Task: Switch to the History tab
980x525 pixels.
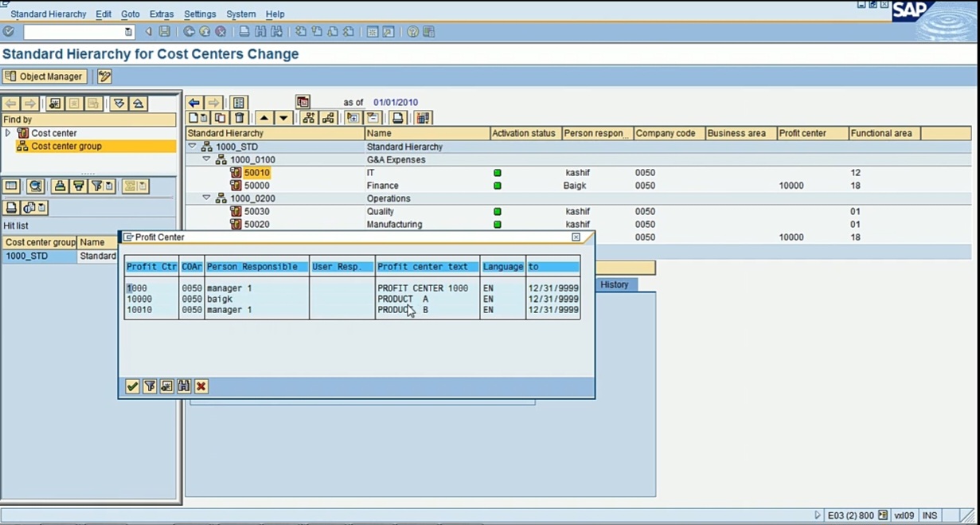Action: click(615, 284)
